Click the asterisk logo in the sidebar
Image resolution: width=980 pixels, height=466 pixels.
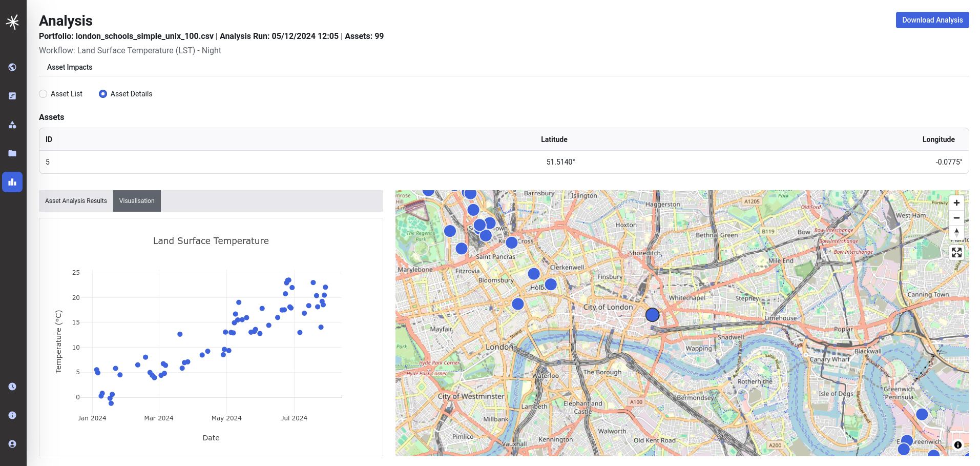click(x=13, y=22)
